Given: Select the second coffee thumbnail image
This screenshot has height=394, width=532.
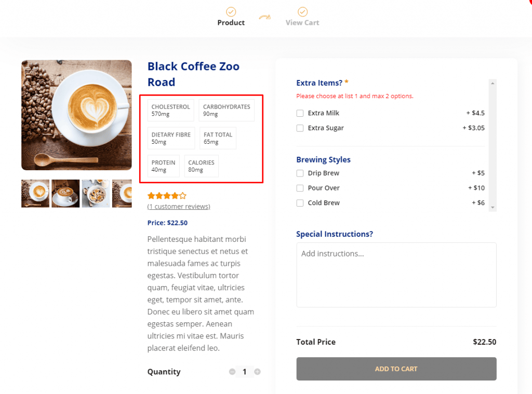Looking at the screenshot, I should click(65, 194).
